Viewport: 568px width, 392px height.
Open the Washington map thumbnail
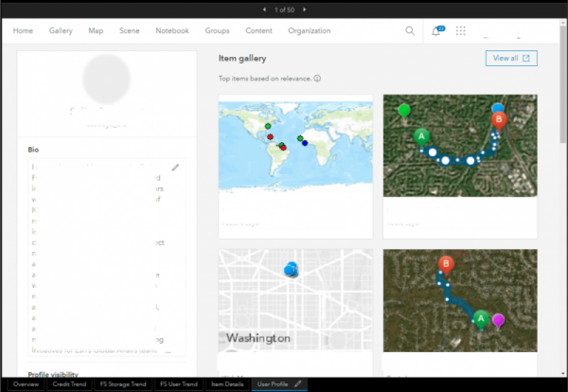point(295,300)
